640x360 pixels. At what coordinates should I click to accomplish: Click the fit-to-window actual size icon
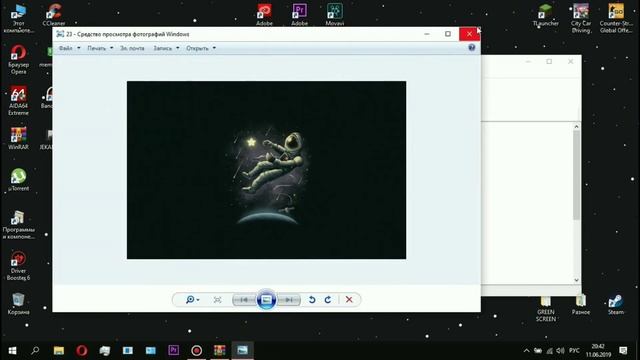tap(218, 300)
